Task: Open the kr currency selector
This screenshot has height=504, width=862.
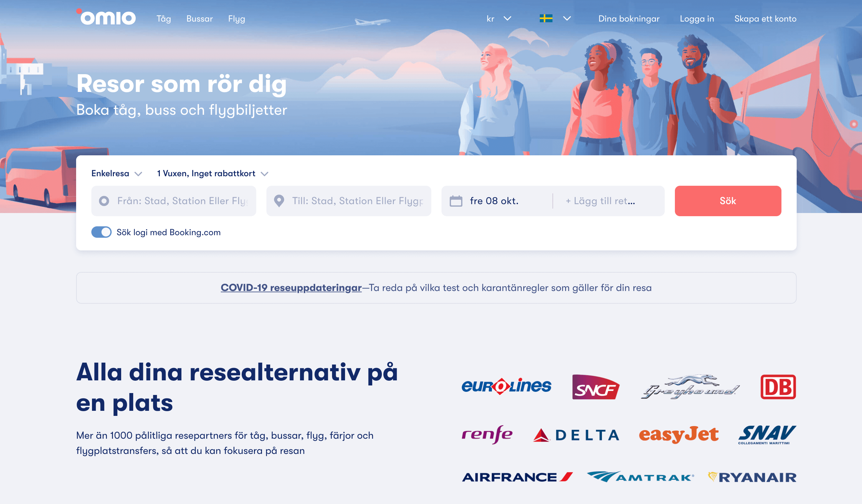Action: point(499,19)
